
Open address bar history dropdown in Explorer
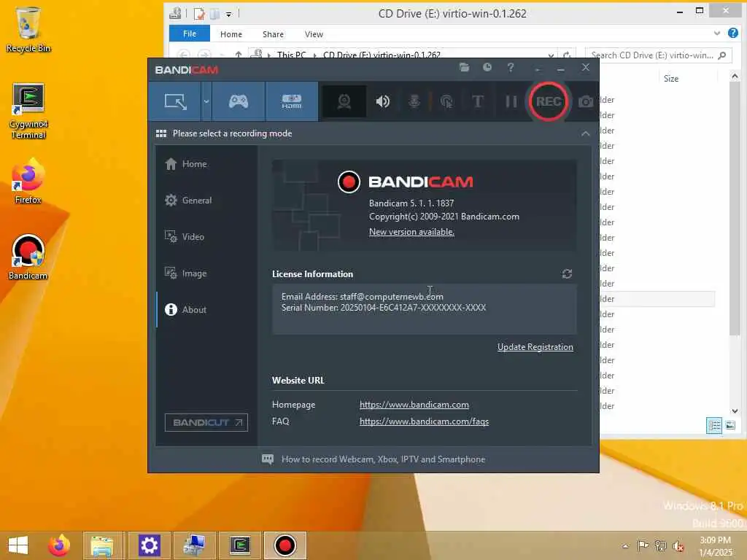pos(551,55)
